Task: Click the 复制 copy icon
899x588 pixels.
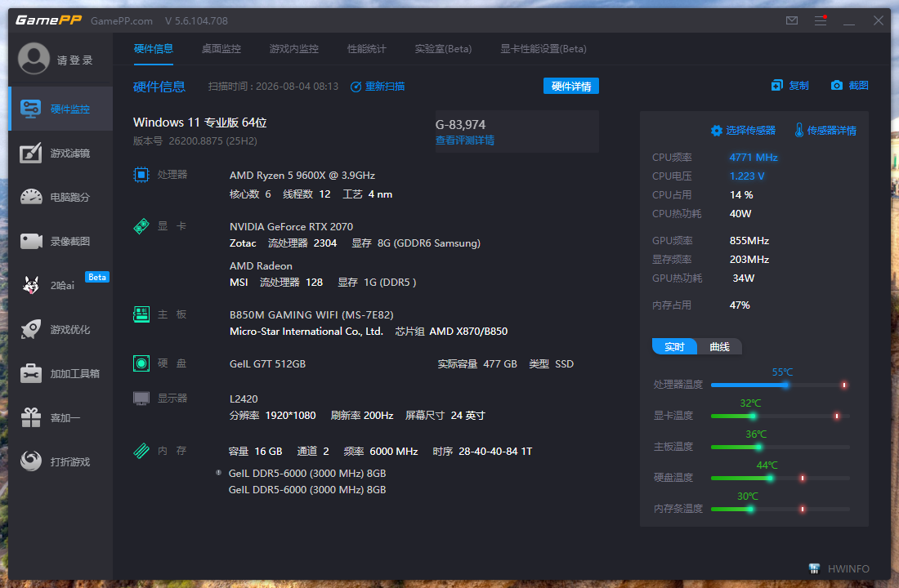Action: (777, 86)
